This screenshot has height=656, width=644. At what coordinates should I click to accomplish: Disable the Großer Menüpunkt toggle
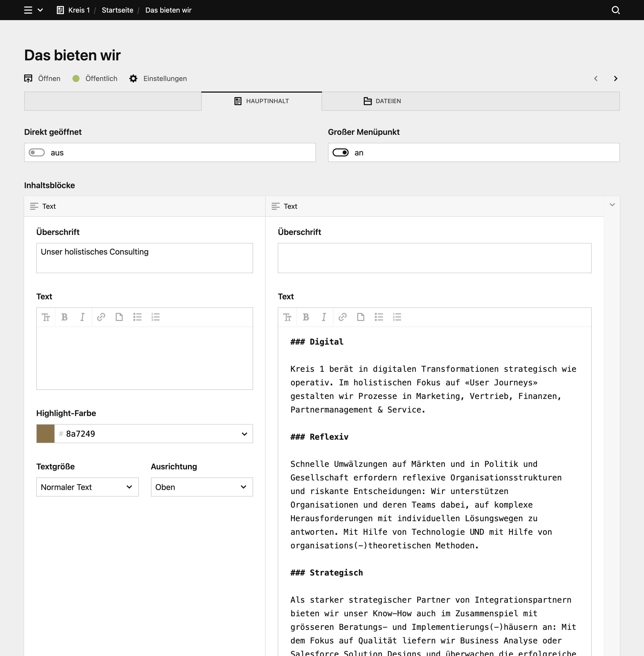click(341, 152)
